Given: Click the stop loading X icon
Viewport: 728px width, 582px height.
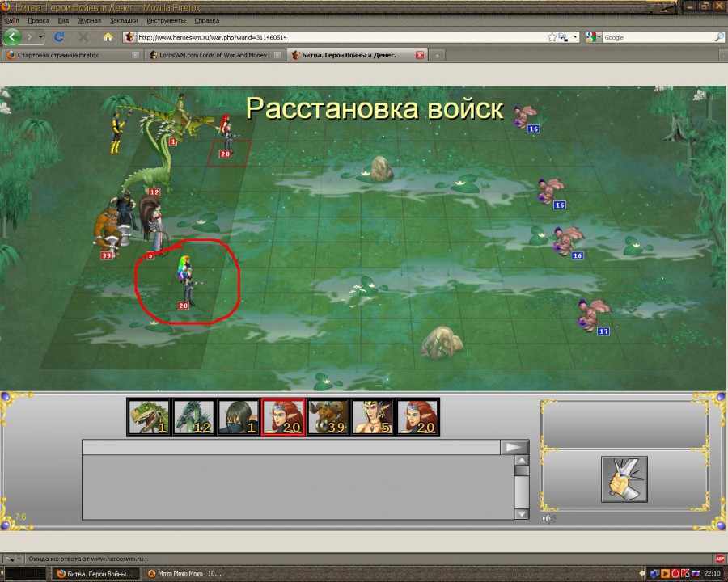Looking at the screenshot, I should tap(83, 36).
